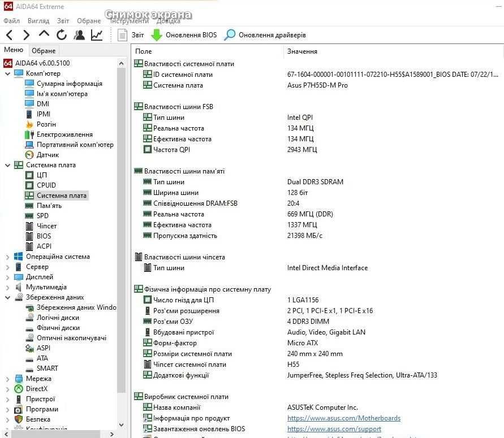Expand the Дисплей tree node
Viewport: 504px width, 438px height.
coord(8,277)
